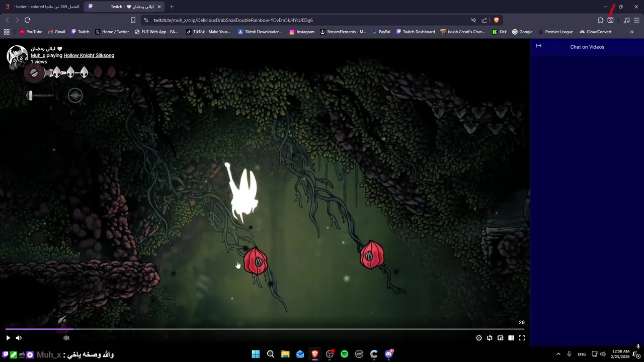Image resolution: width=644 pixels, height=362 pixels.
Task: Open the site settings icon in address bar
Action: (146, 20)
